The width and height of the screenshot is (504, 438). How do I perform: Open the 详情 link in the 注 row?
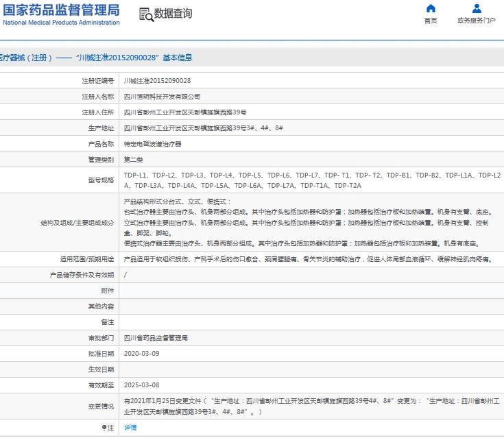[130, 428]
